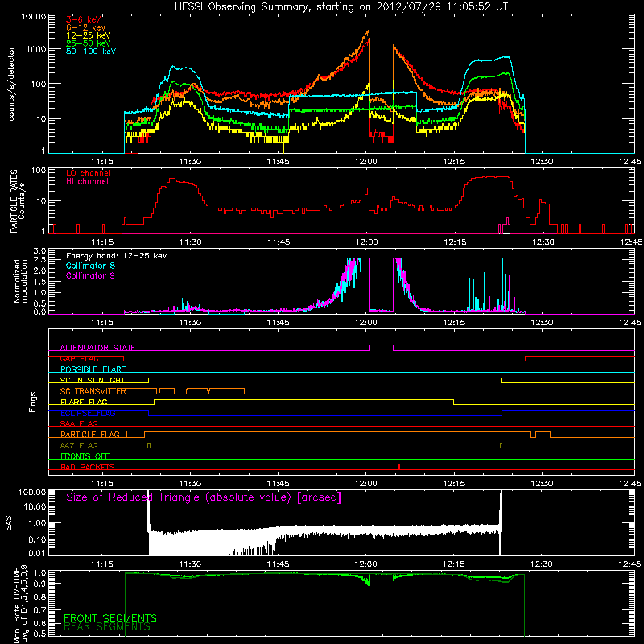Click the Mon. Rate LIVETIME axis label
The width and height of the screenshot is (644, 644).
click(21, 604)
